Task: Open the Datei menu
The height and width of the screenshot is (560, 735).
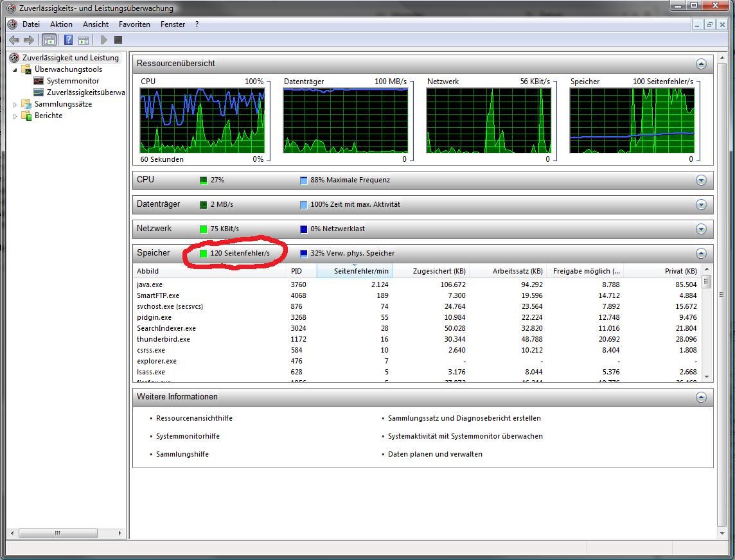Action: (x=31, y=24)
